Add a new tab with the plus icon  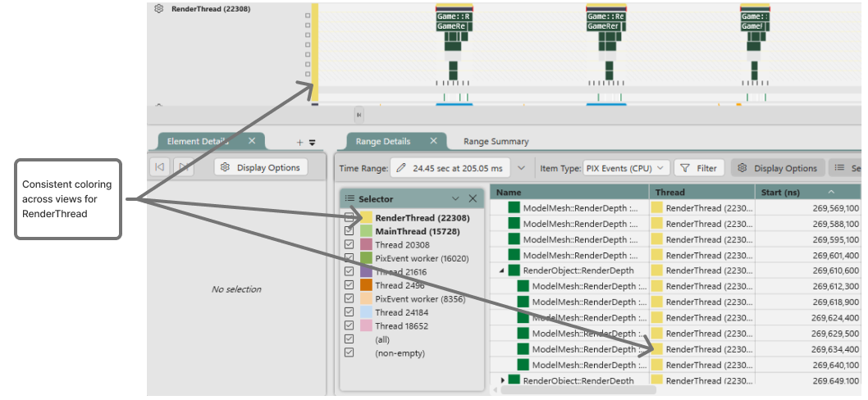pos(299,142)
